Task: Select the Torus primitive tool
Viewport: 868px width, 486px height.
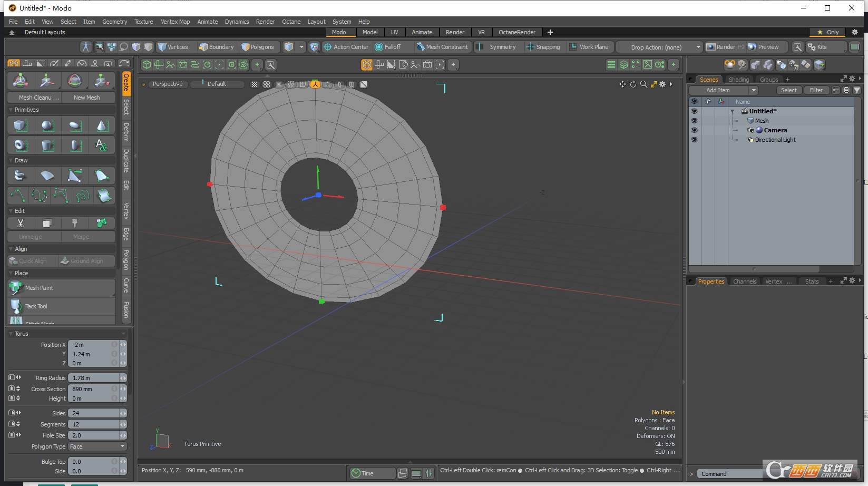Action: point(21,145)
